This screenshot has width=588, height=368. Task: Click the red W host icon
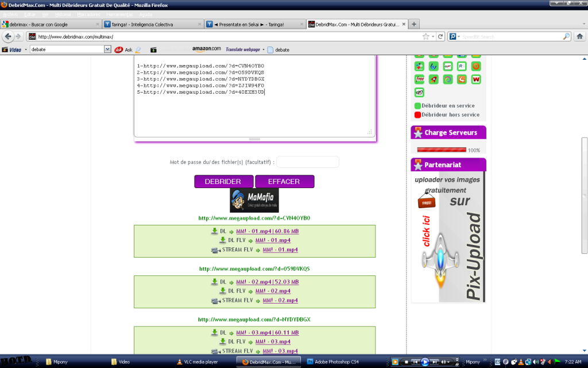click(x=476, y=79)
